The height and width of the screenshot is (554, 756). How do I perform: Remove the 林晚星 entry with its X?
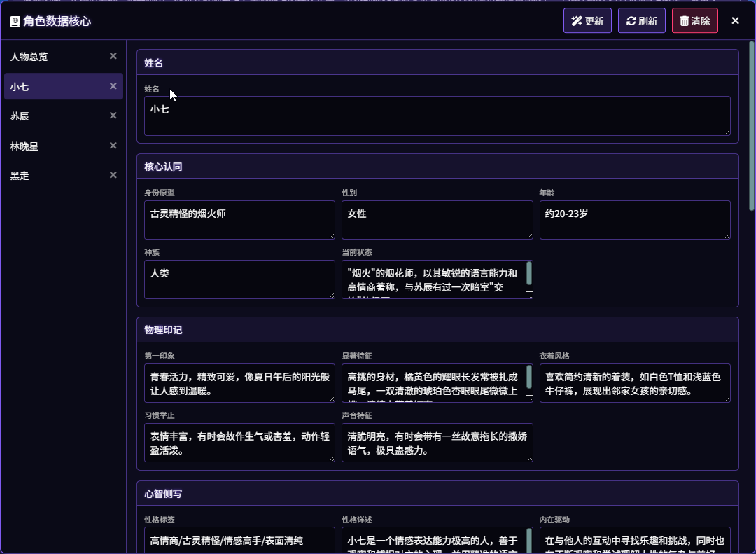click(x=113, y=146)
